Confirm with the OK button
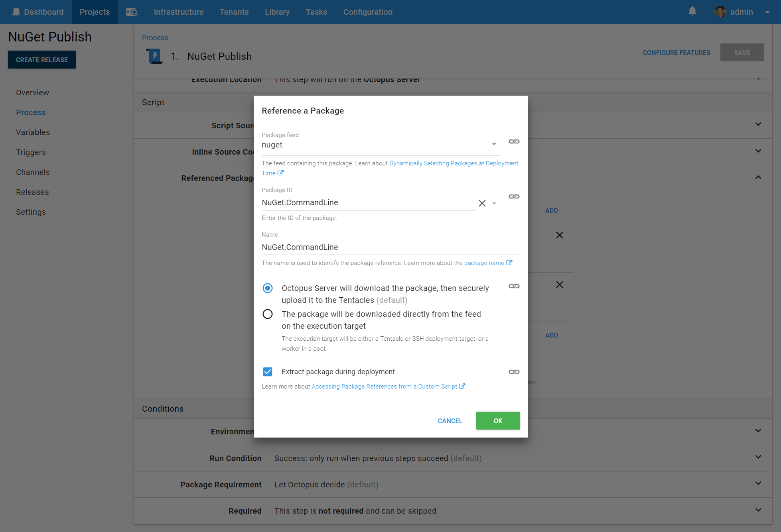The width and height of the screenshot is (781, 532). click(498, 421)
